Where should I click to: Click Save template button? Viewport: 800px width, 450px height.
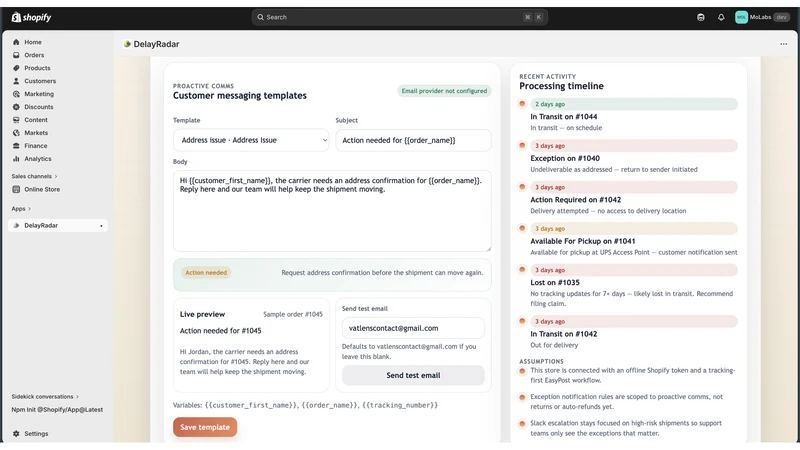coord(205,427)
